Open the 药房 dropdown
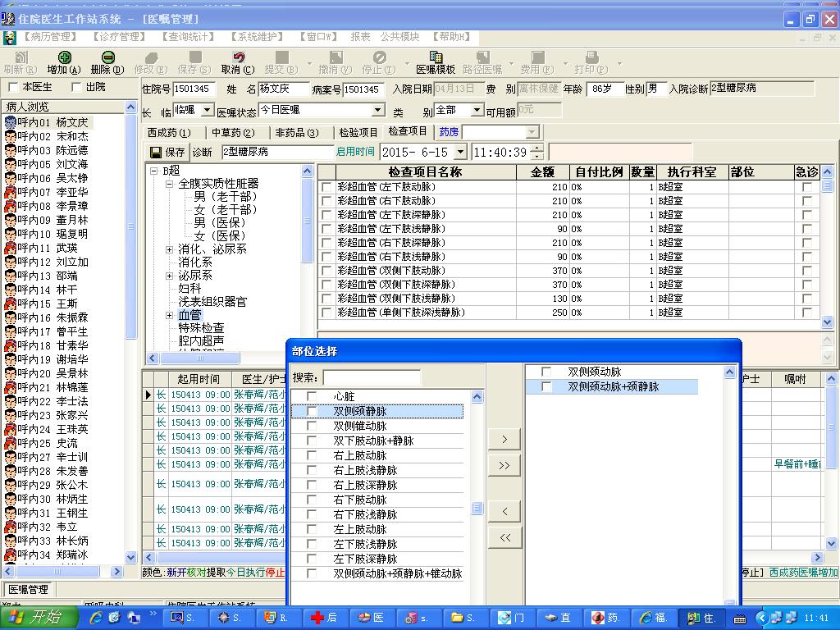840x630 pixels. click(532, 132)
